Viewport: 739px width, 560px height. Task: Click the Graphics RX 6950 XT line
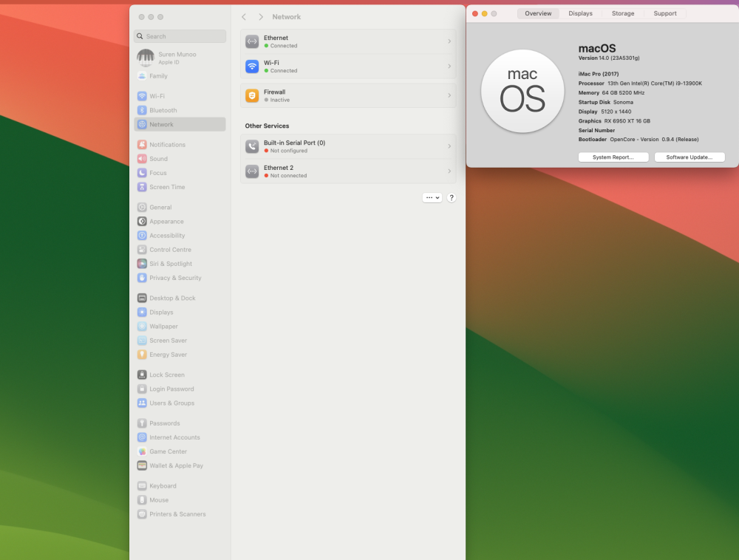pos(614,121)
